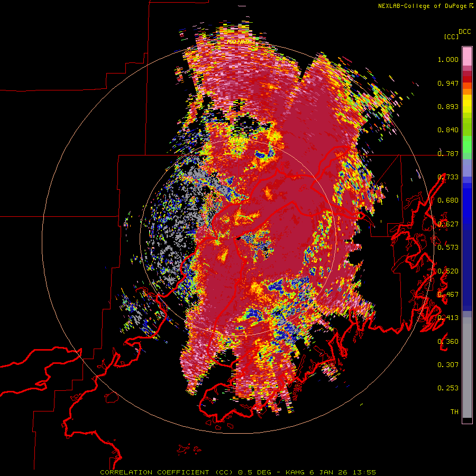Click the 0.893 scale value

(448, 106)
